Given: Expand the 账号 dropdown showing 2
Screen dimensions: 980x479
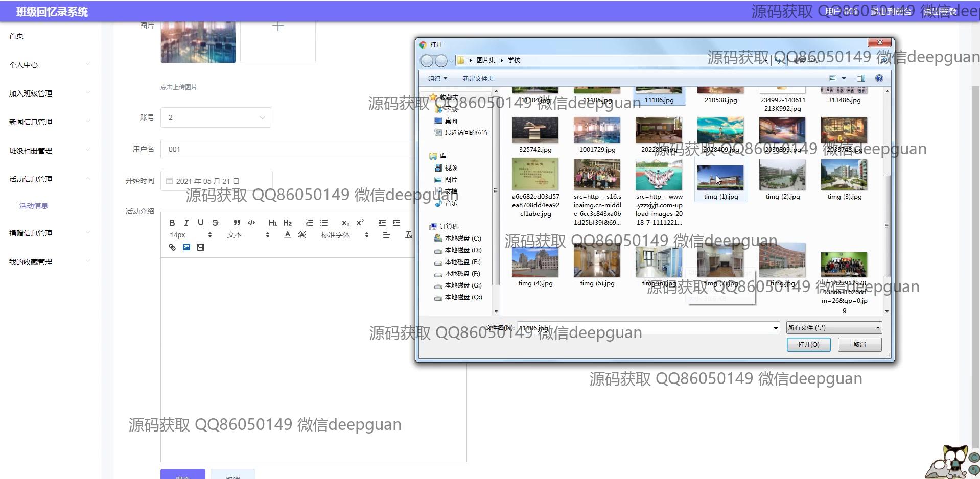Looking at the screenshot, I should (x=216, y=117).
